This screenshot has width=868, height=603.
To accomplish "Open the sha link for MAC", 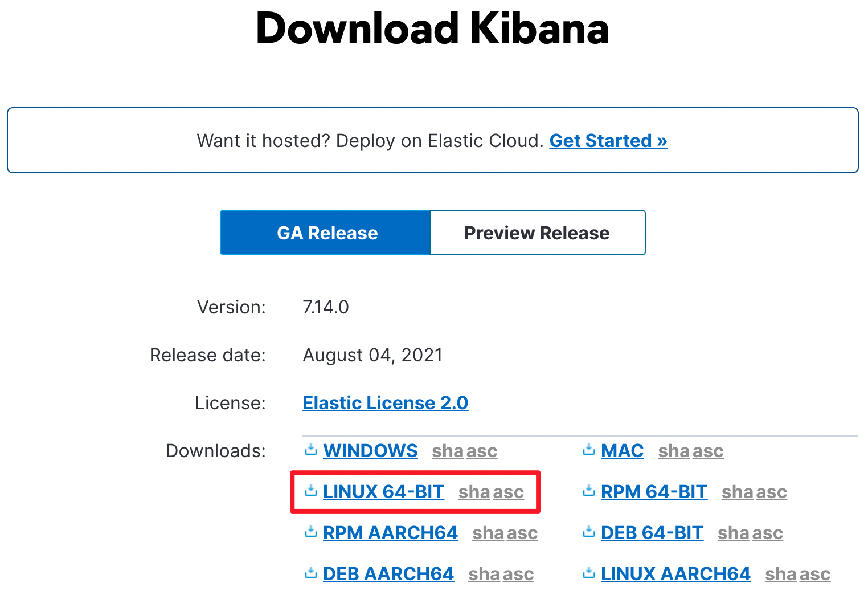I will [x=673, y=451].
